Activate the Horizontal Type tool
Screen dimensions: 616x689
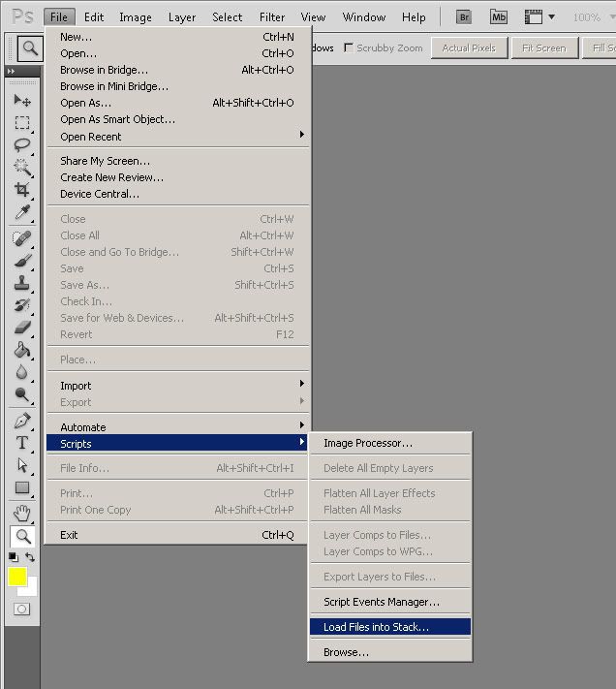(x=22, y=442)
